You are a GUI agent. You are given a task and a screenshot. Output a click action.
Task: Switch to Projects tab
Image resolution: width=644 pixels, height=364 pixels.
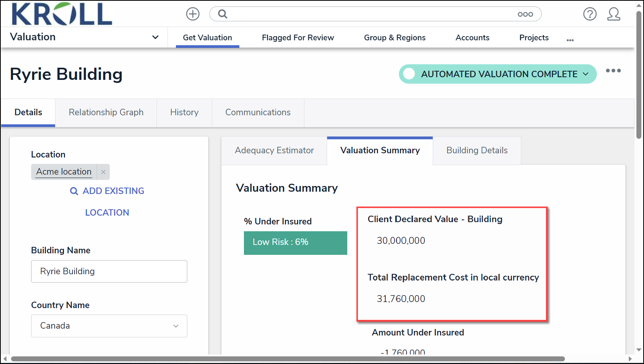(x=534, y=38)
